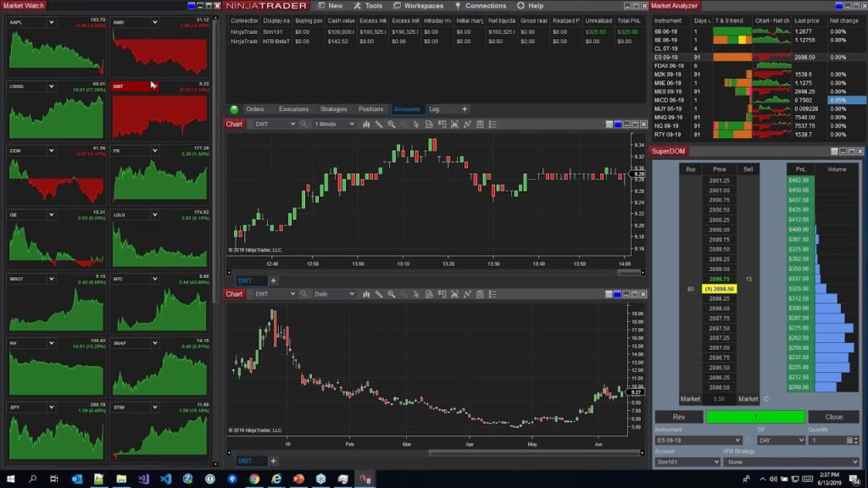Image resolution: width=868 pixels, height=488 pixels.
Task: Toggle the highlighted 0.05% row in Market Analyzer
Action: point(848,101)
